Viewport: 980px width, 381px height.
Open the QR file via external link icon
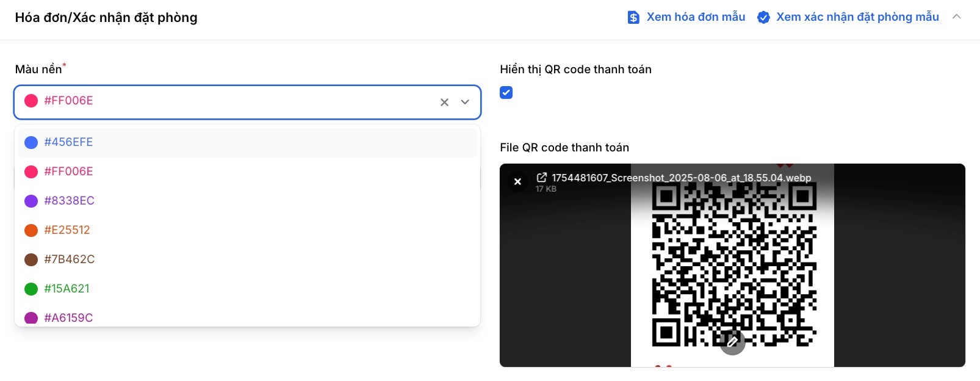541,178
